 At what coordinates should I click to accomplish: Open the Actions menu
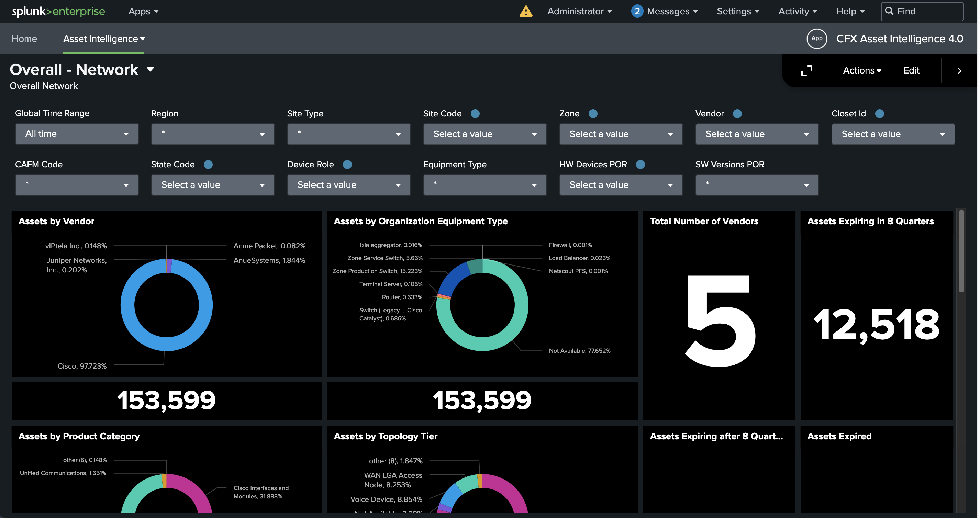(862, 71)
